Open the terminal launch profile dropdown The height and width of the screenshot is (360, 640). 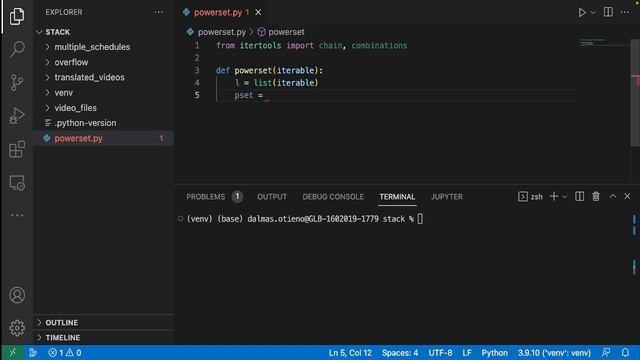pos(564,197)
